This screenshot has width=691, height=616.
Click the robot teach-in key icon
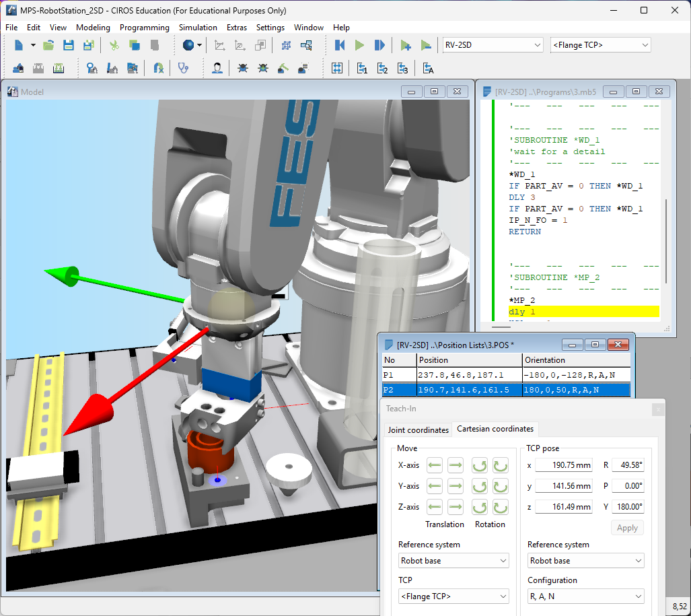pyautogui.click(x=92, y=69)
